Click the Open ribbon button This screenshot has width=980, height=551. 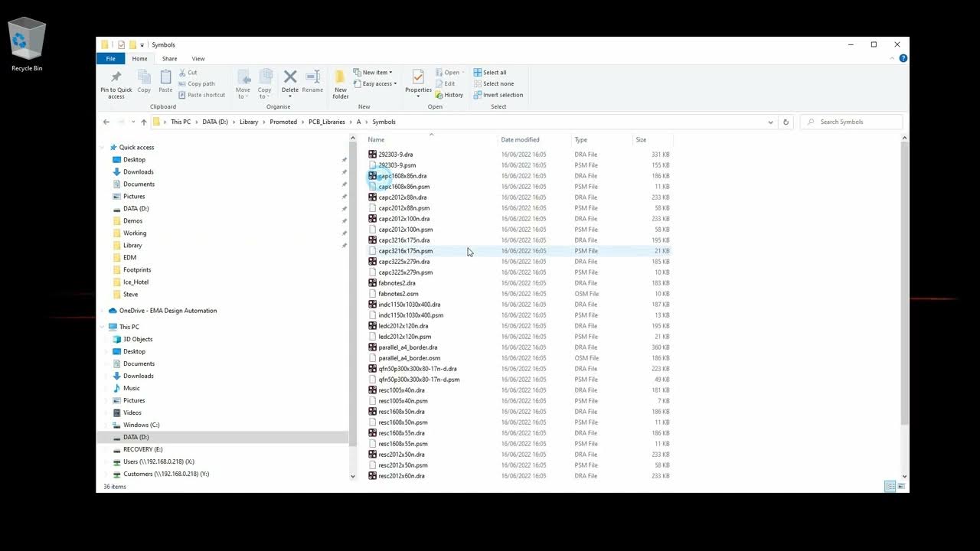click(449, 73)
